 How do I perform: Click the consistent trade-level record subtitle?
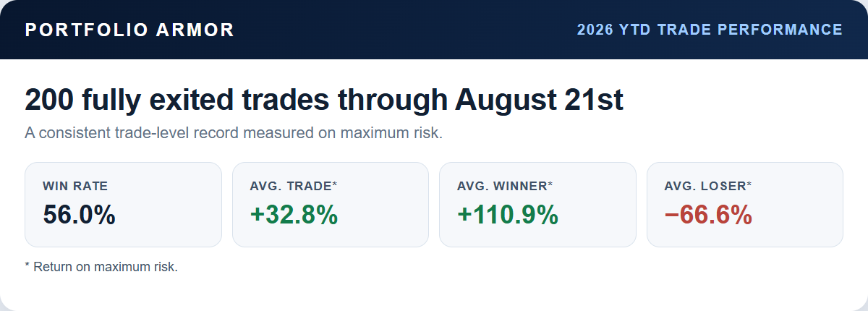click(x=234, y=134)
